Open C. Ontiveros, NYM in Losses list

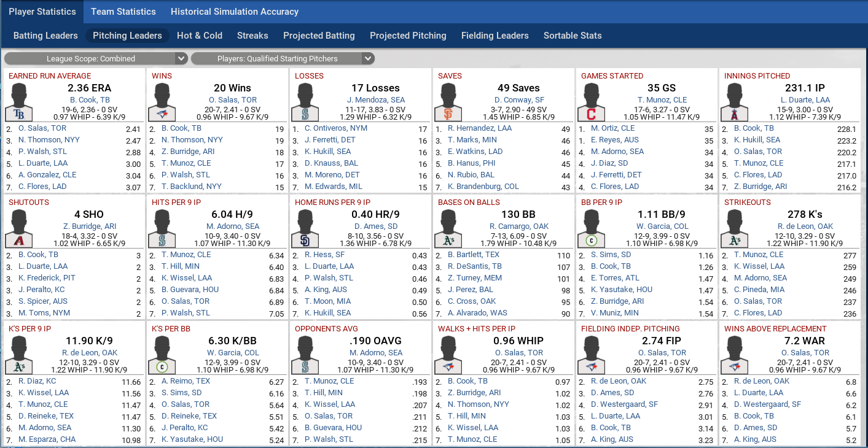pyautogui.click(x=336, y=129)
